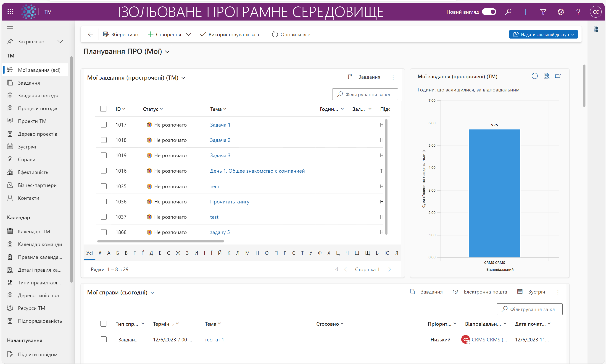Expand the Закріплено section chevron
The height and width of the screenshot is (364, 606).
(60, 42)
